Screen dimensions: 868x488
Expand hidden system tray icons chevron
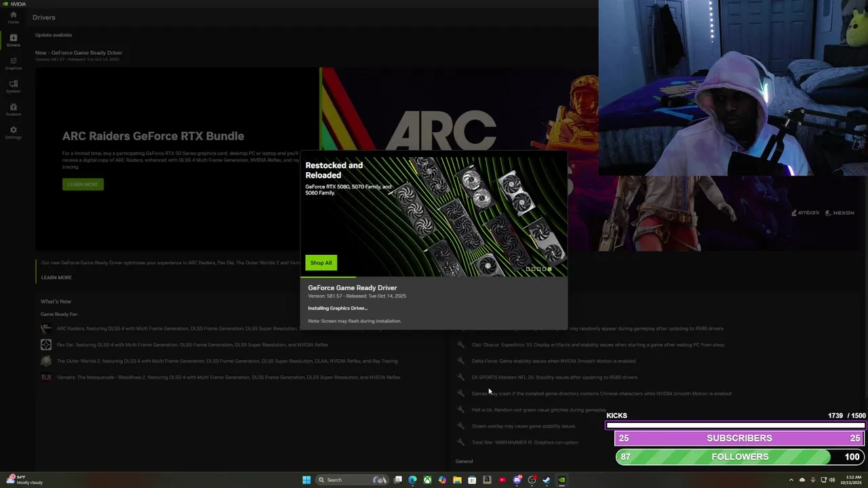791,480
